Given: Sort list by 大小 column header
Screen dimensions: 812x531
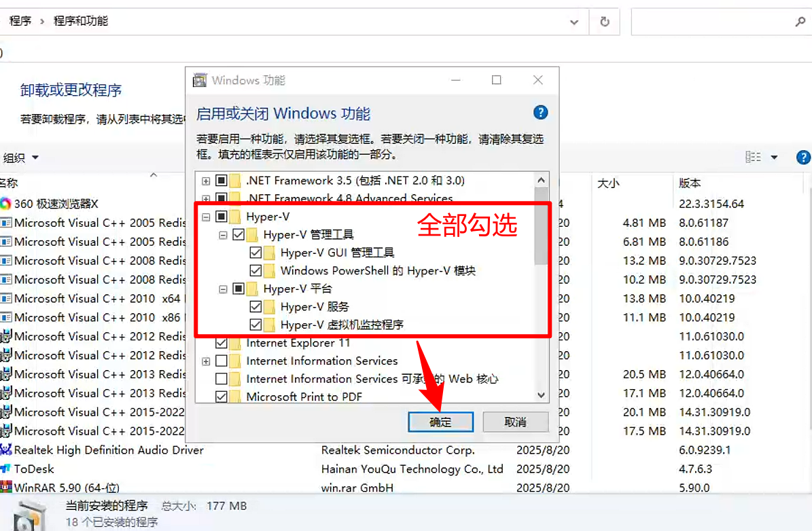Looking at the screenshot, I should tap(608, 183).
